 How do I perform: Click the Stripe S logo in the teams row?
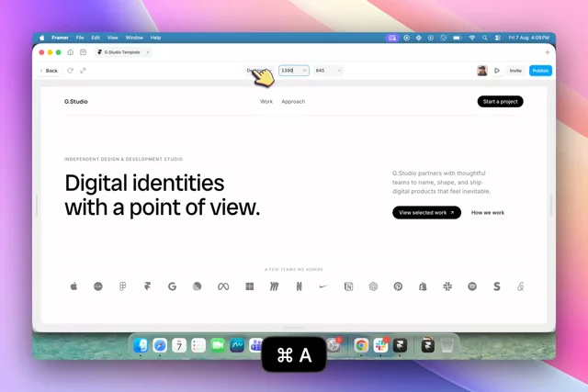[497, 286]
